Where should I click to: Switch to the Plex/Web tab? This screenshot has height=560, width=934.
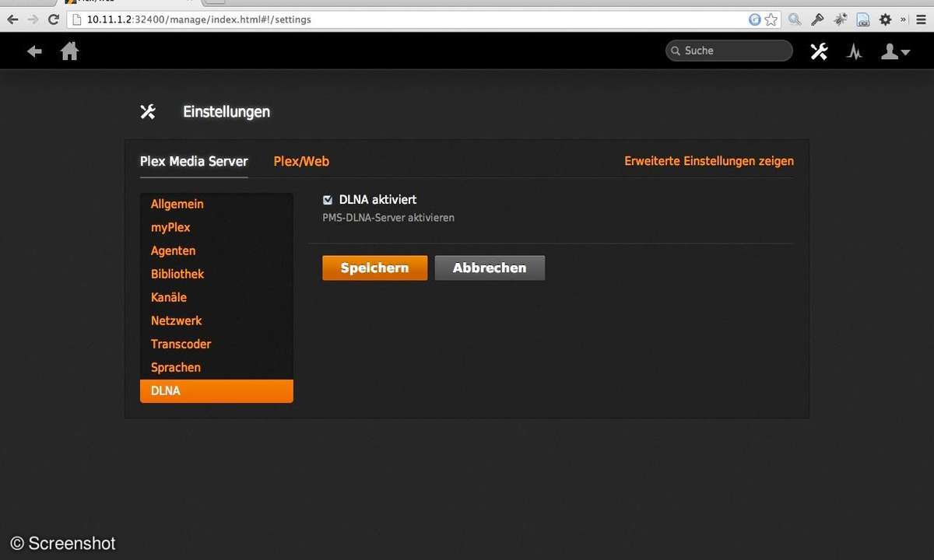[301, 162]
